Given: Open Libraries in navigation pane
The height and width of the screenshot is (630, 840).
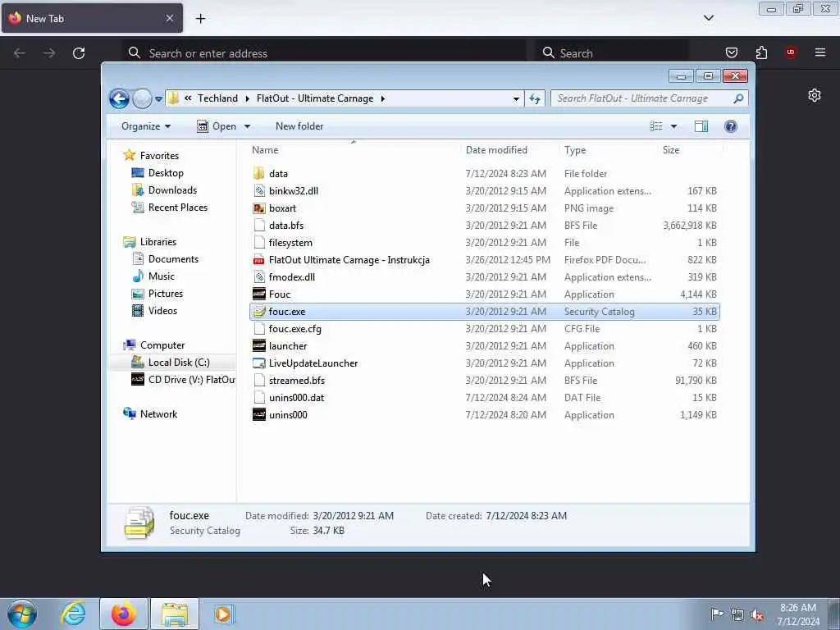Looking at the screenshot, I should [x=158, y=242].
